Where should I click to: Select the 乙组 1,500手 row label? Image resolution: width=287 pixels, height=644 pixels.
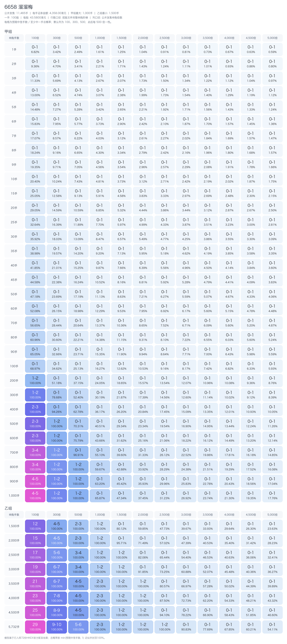[14, 526]
